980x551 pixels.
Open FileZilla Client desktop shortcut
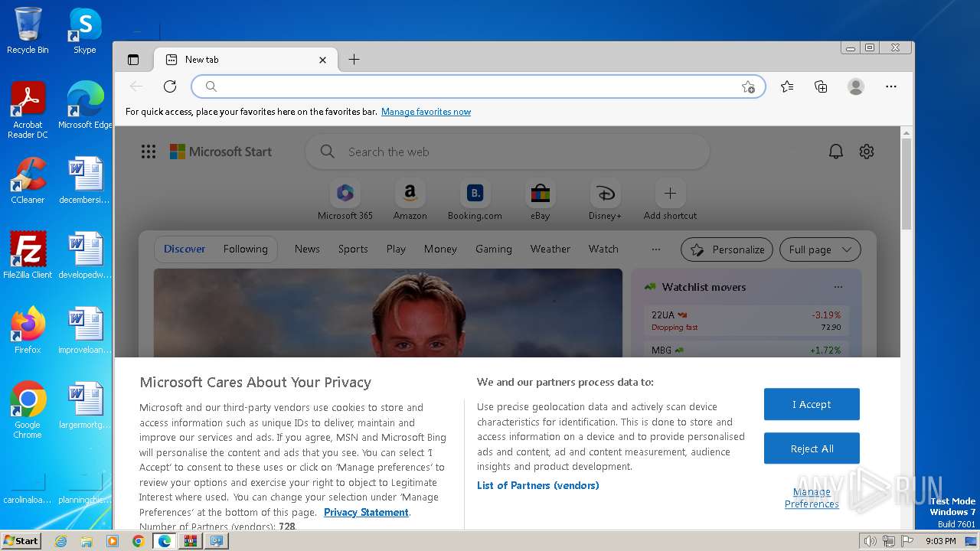click(28, 256)
